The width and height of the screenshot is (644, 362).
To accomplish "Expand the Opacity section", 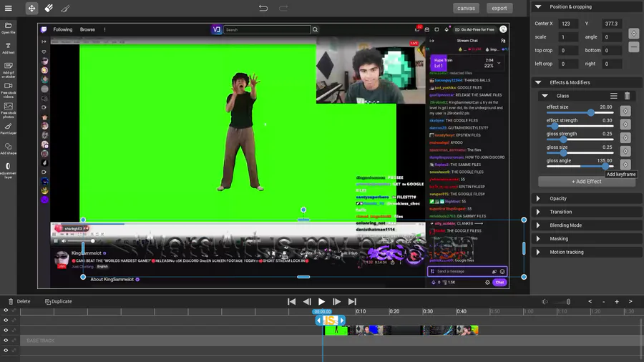I will click(538, 199).
